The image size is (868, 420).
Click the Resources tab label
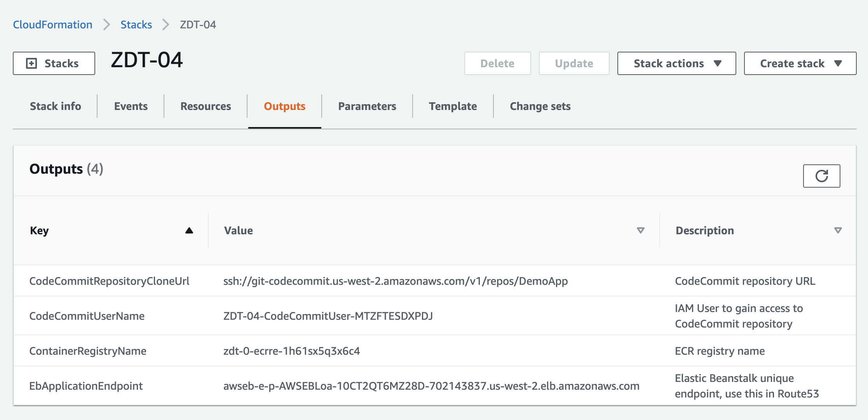point(206,106)
